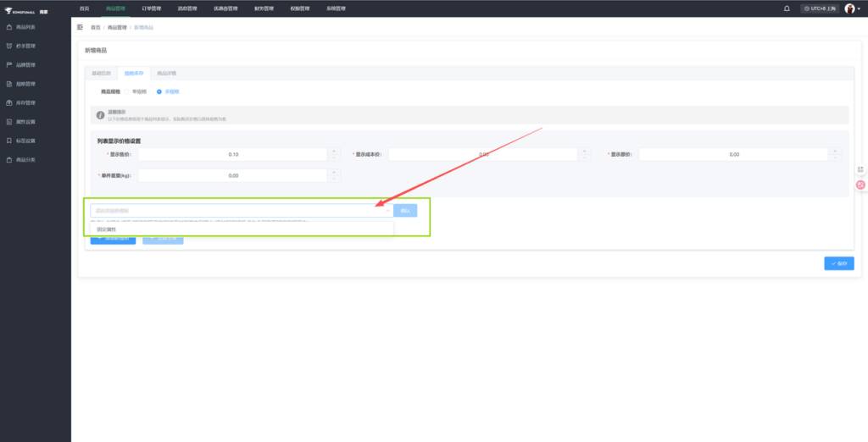The width and height of the screenshot is (868, 442).
Task: Click the 标签设置 bookmark icon
Action: (9, 141)
